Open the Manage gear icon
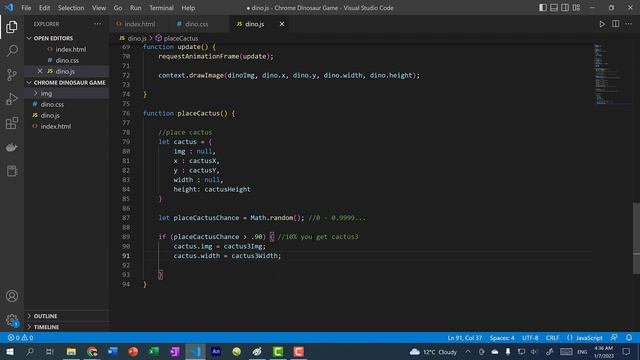This screenshot has height=360, width=640. point(12,320)
